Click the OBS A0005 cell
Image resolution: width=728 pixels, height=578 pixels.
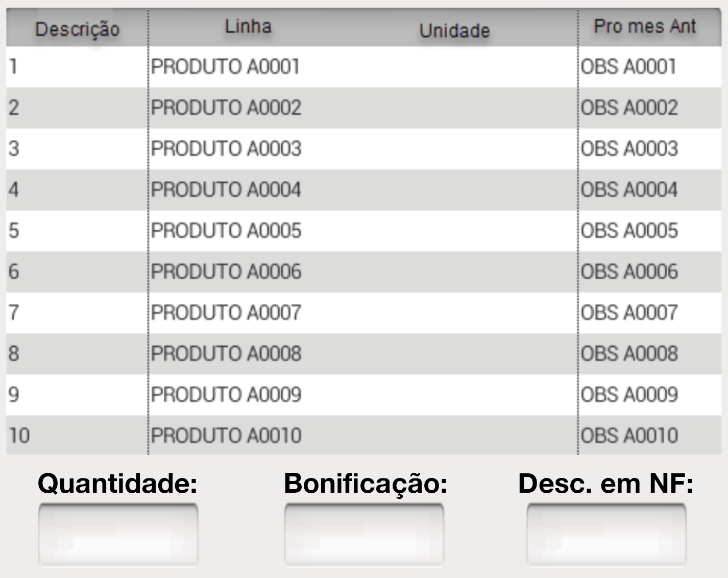tap(650, 231)
